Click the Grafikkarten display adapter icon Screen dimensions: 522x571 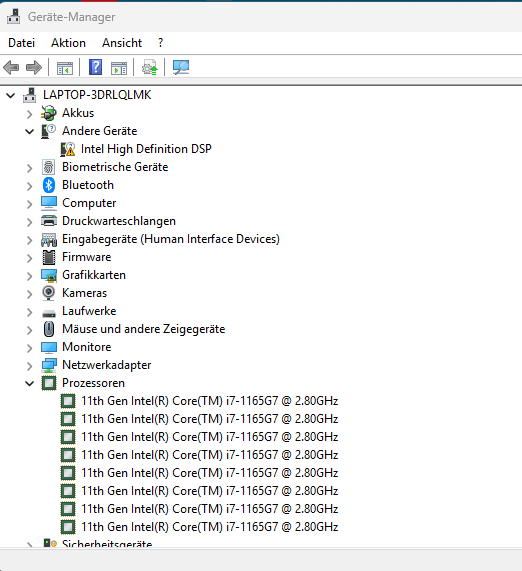click(48, 275)
